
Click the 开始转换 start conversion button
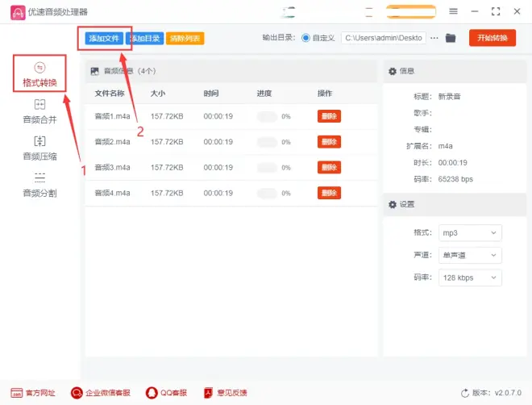coord(492,38)
